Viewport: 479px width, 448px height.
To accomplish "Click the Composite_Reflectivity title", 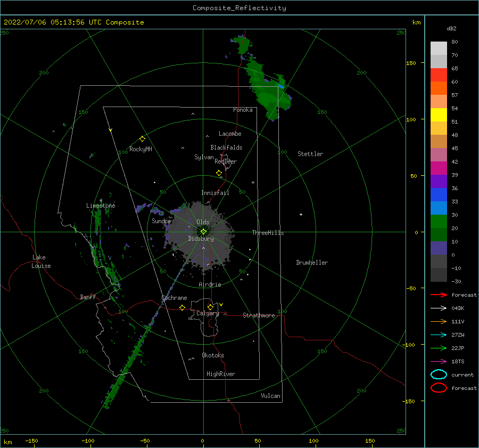I will (x=240, y=8).
